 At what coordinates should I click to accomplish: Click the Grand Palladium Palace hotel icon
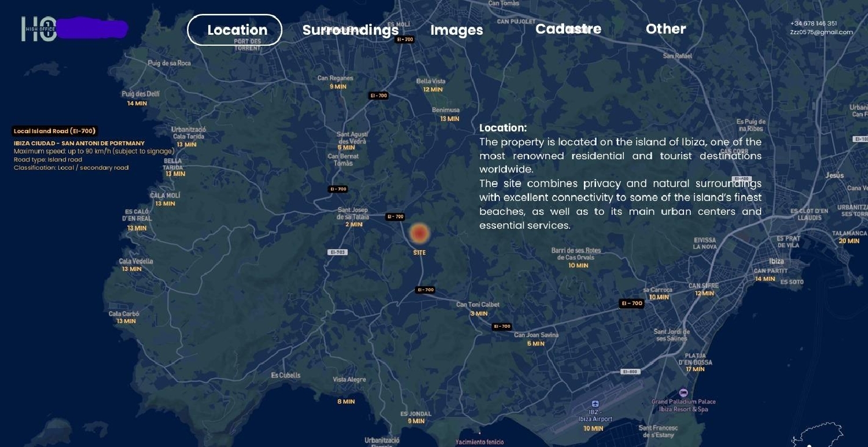pos(683,393)
